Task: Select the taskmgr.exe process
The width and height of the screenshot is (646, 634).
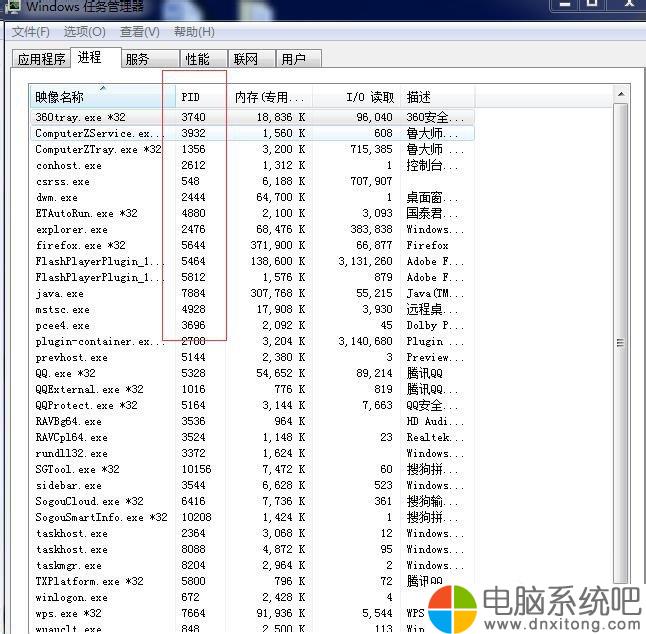Action: pyautogui.click(x=252, y=566)
